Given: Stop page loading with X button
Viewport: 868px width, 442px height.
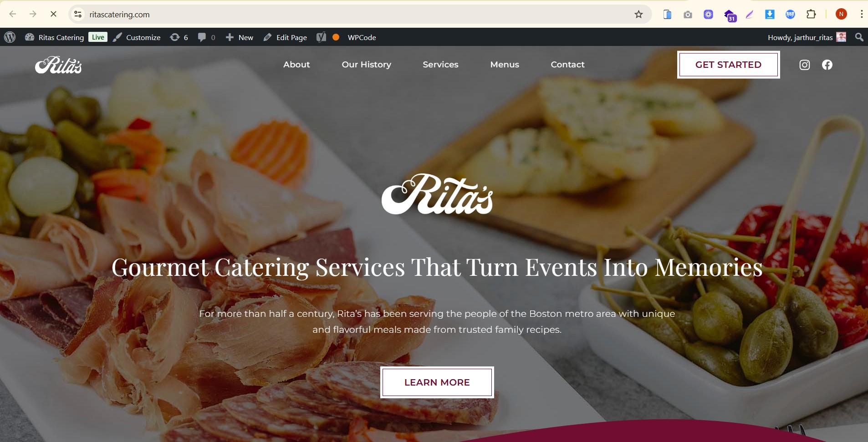Looking at the screenshot, I should [x=53, y=14].
